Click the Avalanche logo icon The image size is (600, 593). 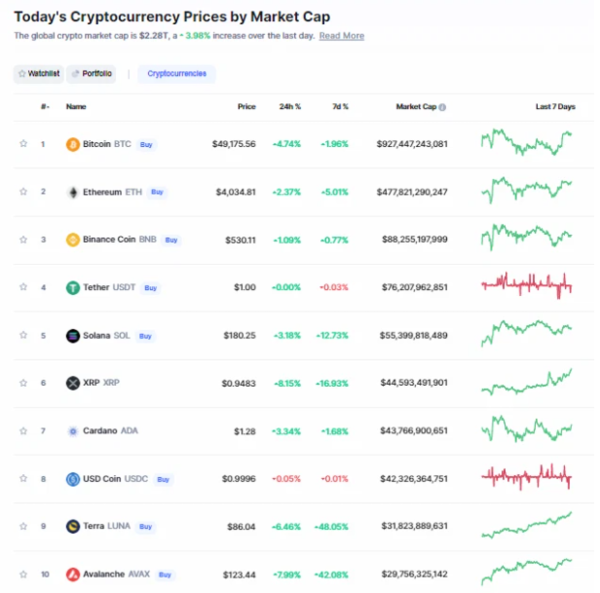coord(72,574)
